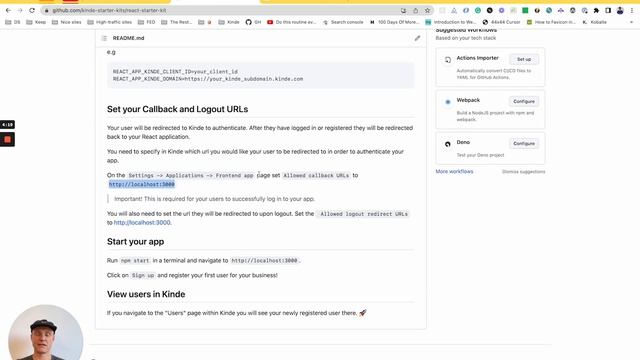Click the 'Allowed logout redirect URLs' inline code

click(363, 214)
